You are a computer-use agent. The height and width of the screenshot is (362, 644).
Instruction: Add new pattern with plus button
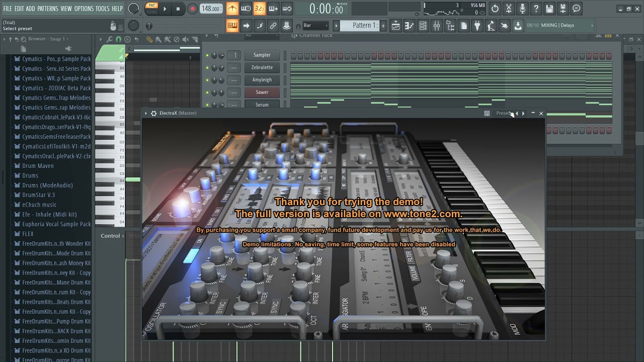coord(383,26)
